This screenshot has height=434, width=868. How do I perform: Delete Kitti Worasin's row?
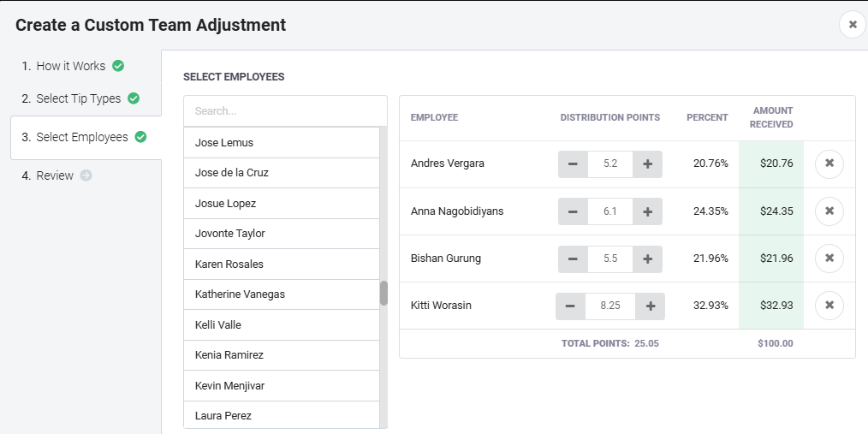pyautogui.click(x=829, y=305)
